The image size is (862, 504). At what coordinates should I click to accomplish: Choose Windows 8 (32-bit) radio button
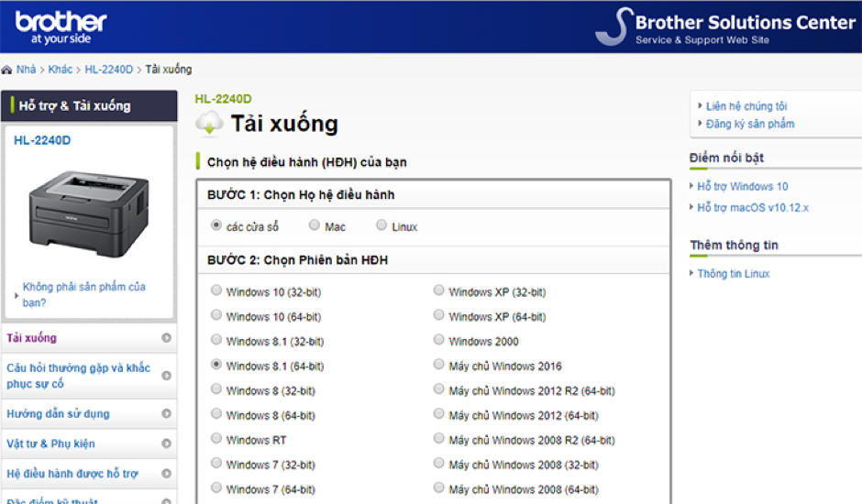tap(216, 389)
